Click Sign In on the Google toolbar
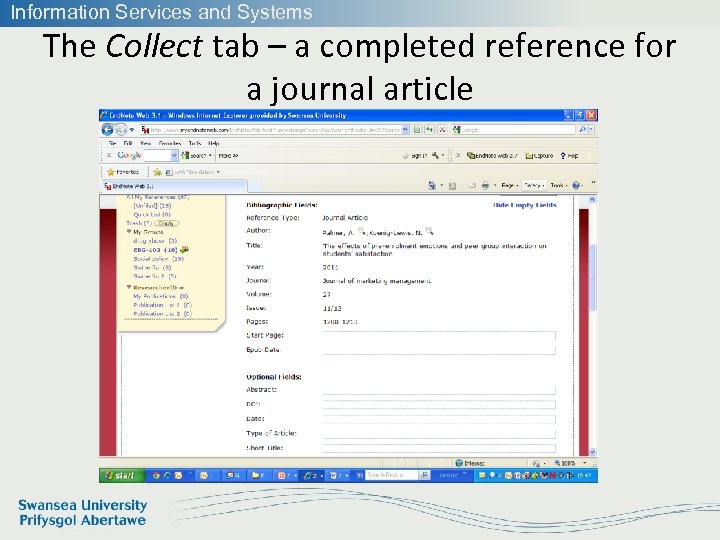720x540 pixels. pyautogui.click(x=416, y=156)
